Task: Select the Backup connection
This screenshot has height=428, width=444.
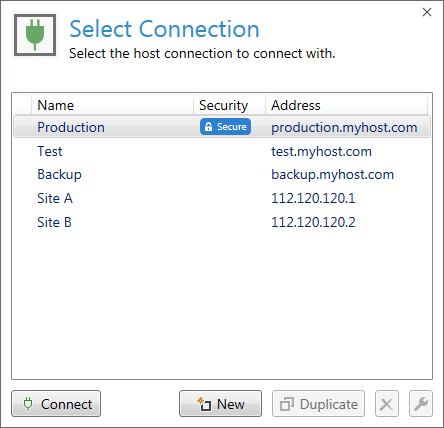Action: tap(222, 175)
